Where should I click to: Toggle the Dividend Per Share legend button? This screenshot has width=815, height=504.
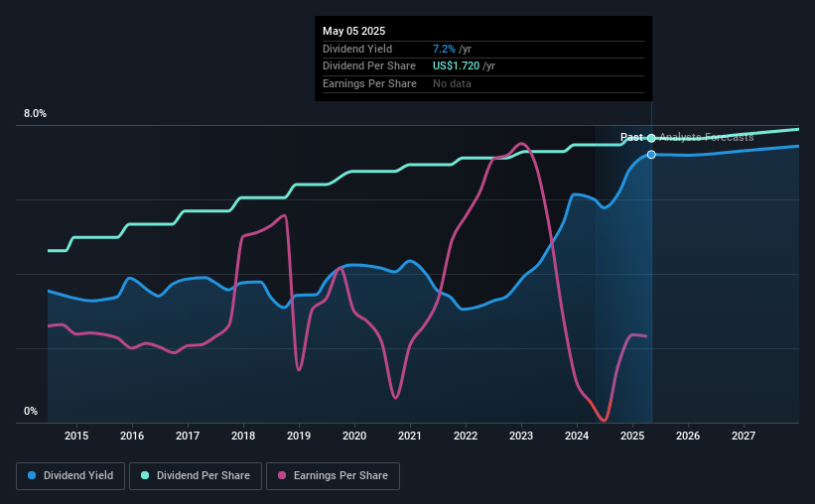tap(196, 476)
